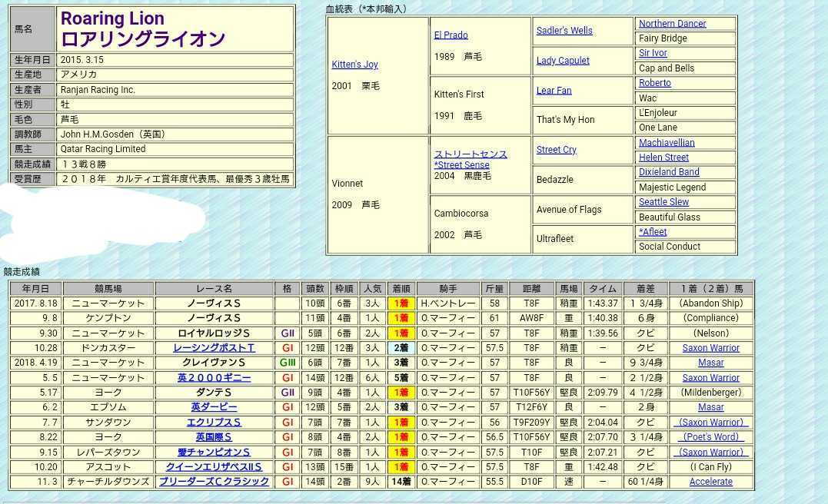Image resolution: width=828 pixels, height=504 pixels.
Task: Click the (Poet's Word) link
Action: coord(711,437)
